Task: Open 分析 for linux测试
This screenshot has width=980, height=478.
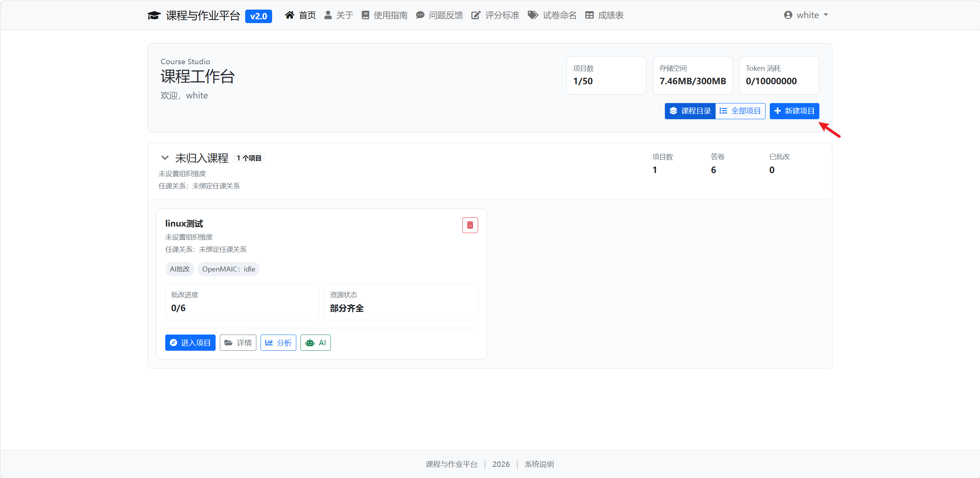Action: (278, 343)
